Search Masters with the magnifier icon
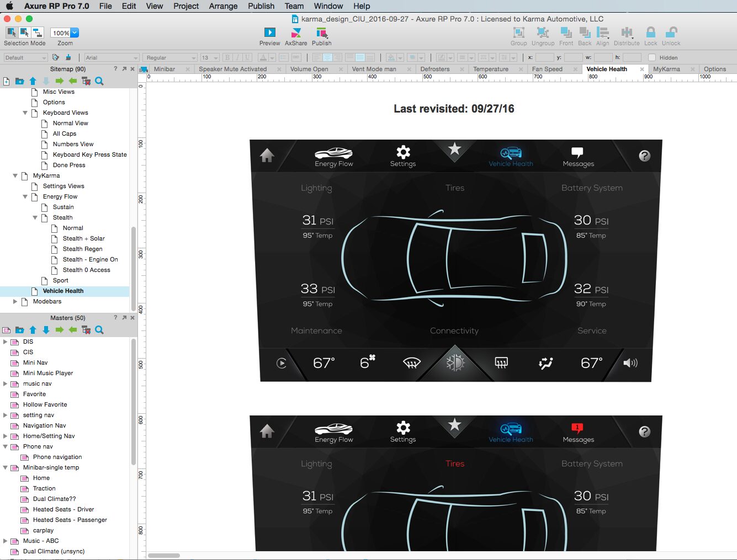Screen dimensions: 737x560 point(99,330)
